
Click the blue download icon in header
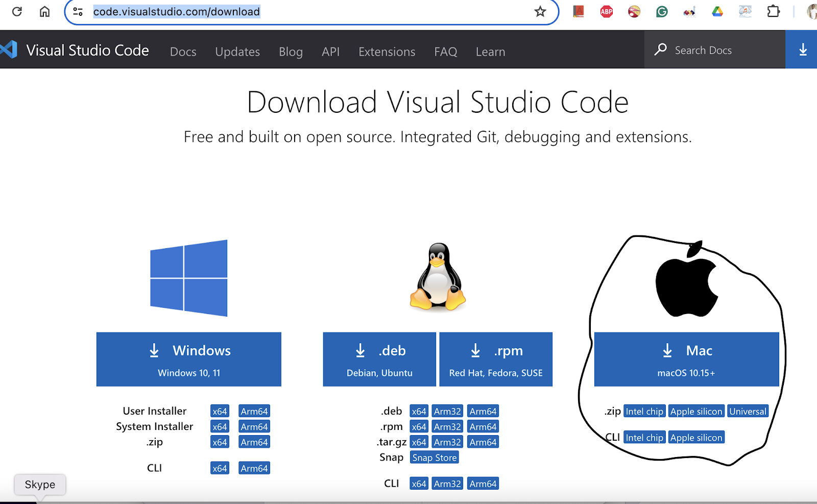click(x=803, y=50)
